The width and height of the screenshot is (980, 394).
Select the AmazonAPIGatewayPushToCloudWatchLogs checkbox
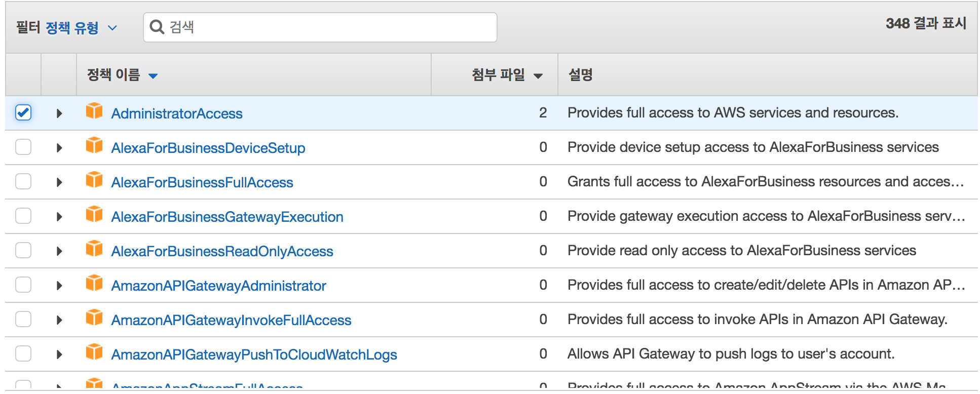23,353
